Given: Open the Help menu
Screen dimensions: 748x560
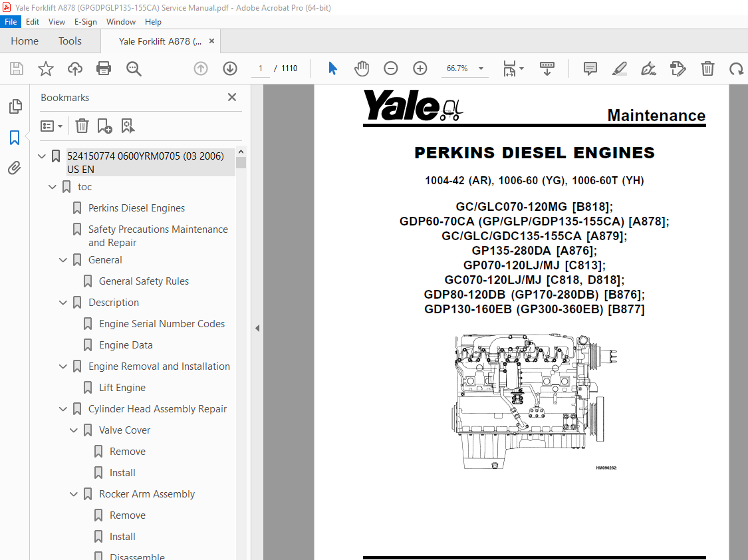Looking at the screenshot, I should pos(153,22).
